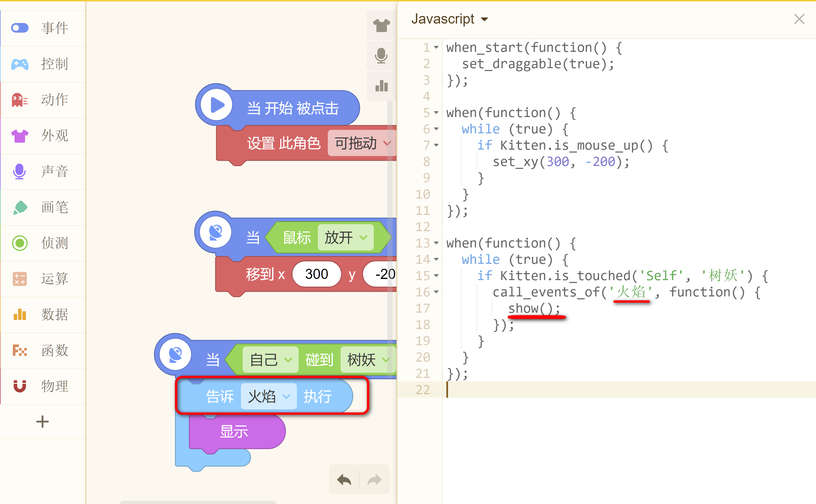Image resolution: width=816 pixels, height=504 pixels.
Task: Open the 放开 mouse state dropdown
Action: click(346, 237)
